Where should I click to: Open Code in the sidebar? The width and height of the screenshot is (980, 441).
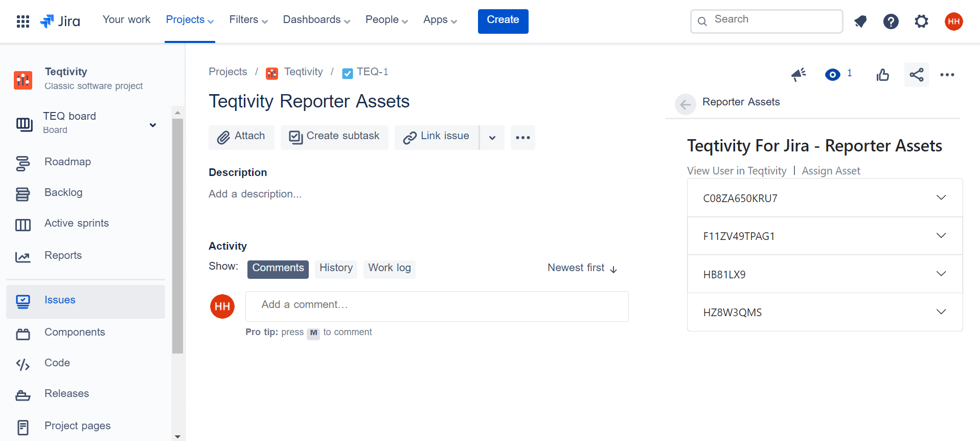(86, 363)
